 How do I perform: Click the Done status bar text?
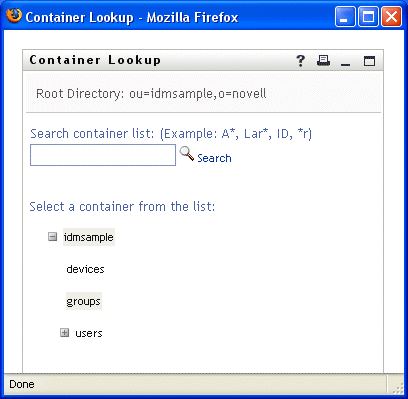(x=22, y=384)
